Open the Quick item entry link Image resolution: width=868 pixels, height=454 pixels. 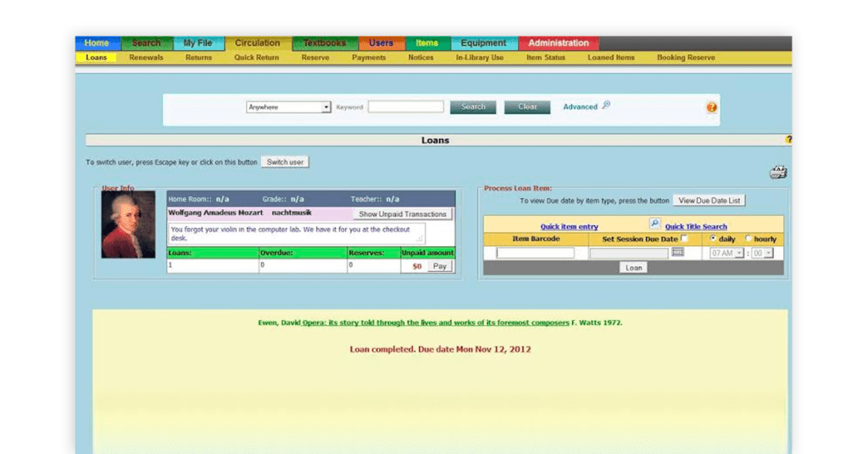[x=569, y=227]
